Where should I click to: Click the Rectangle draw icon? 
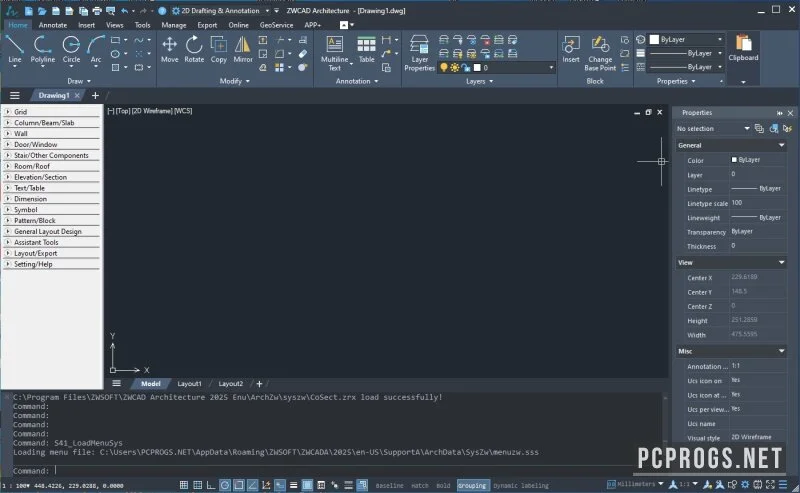[116, 40]
